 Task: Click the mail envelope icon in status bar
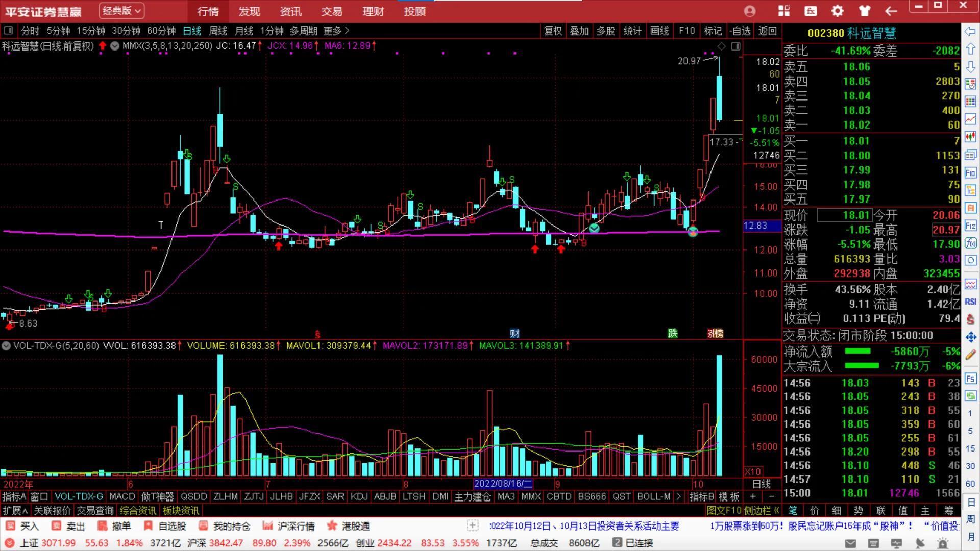[850, 543]
